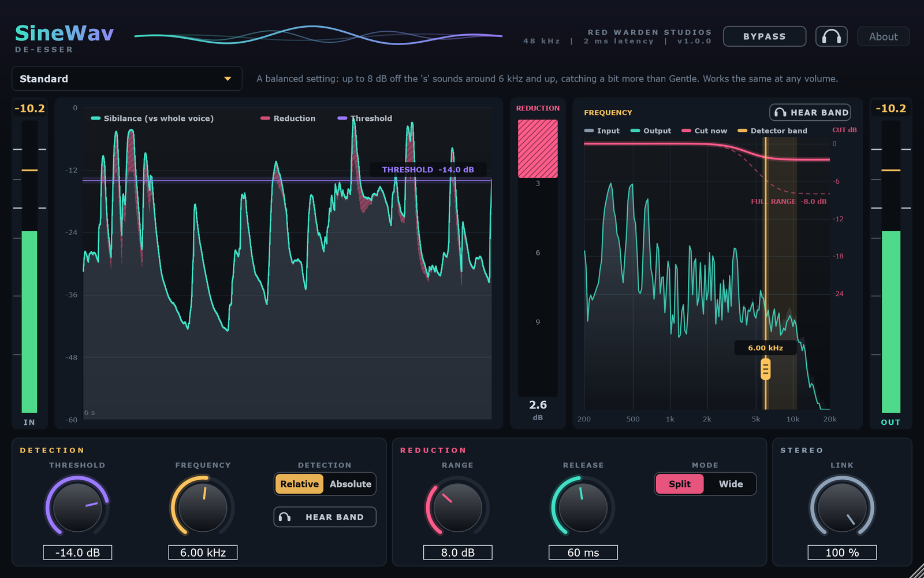This screenshot has height=578, width=924.
Task: Switch reduction mode to Split
Action: [680, 484]
